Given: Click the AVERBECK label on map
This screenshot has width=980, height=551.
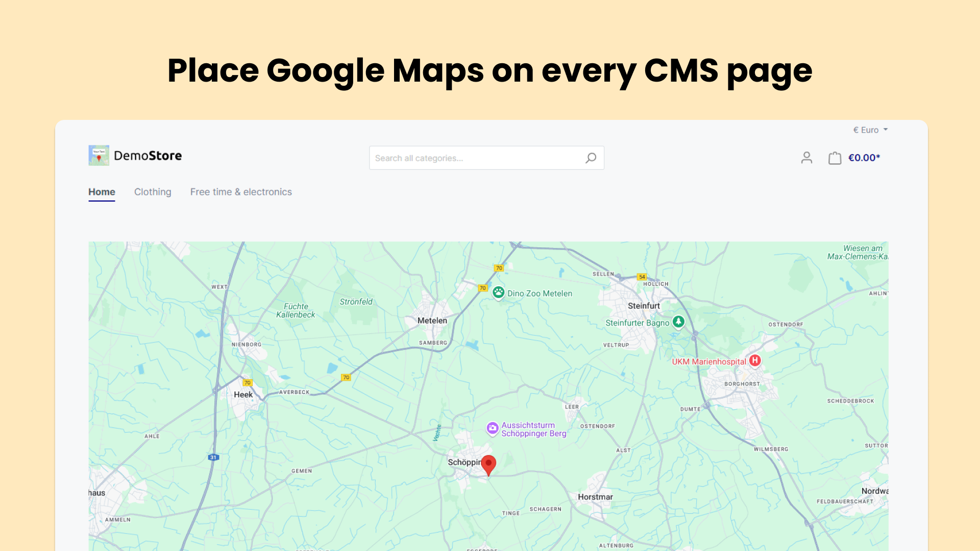Looking at the screenshot, I should [295, 392].
